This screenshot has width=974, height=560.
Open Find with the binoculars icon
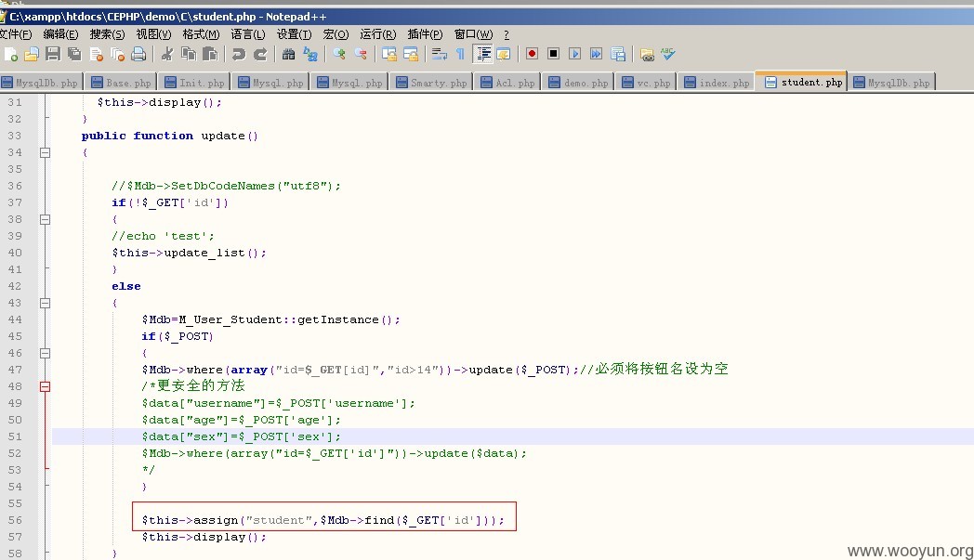tap(288, 55)
